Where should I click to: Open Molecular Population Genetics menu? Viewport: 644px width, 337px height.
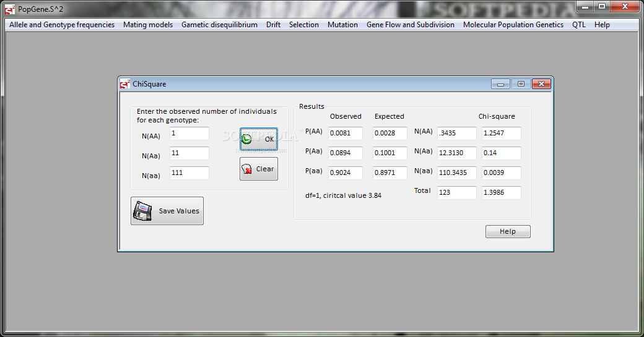pos(513,25)
